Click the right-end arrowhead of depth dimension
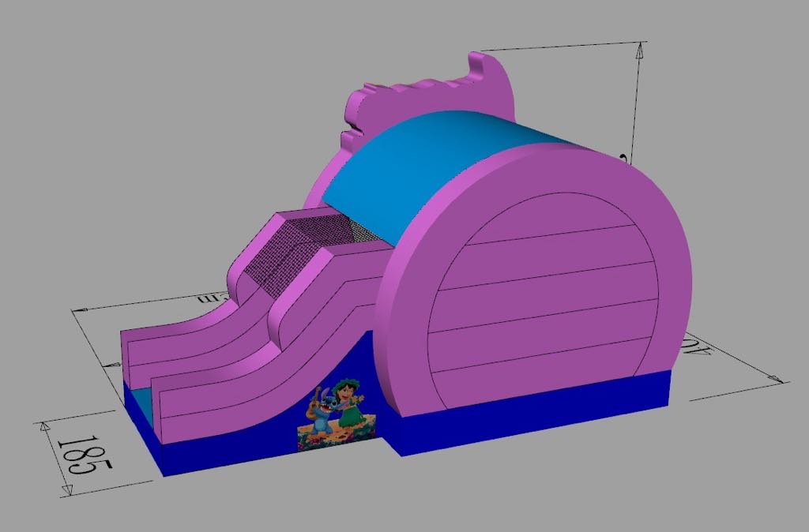The height and width of the screenshot is (532, 809). 778,380
